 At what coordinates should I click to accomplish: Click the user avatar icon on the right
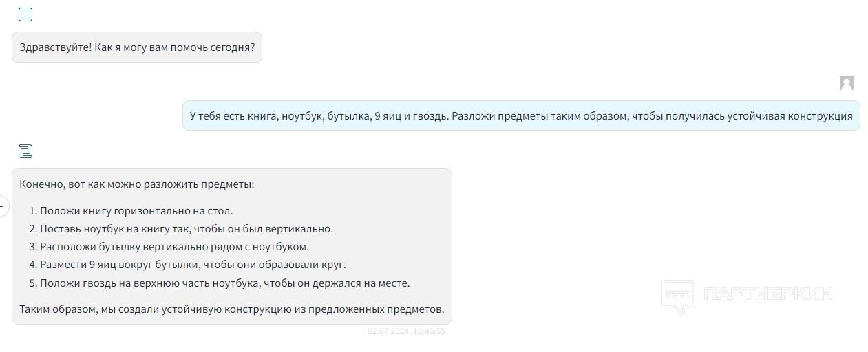point(846,84)
